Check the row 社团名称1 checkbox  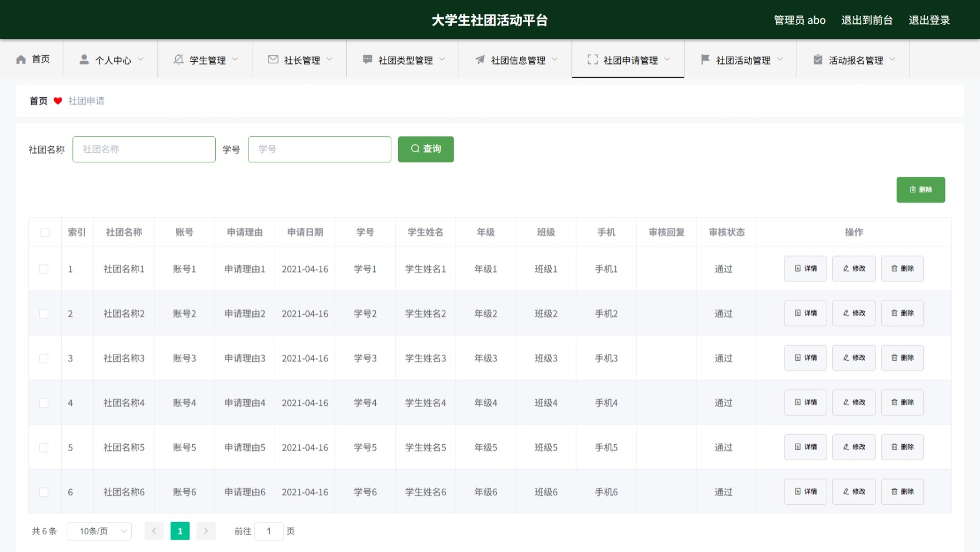[x=44, y=269]
